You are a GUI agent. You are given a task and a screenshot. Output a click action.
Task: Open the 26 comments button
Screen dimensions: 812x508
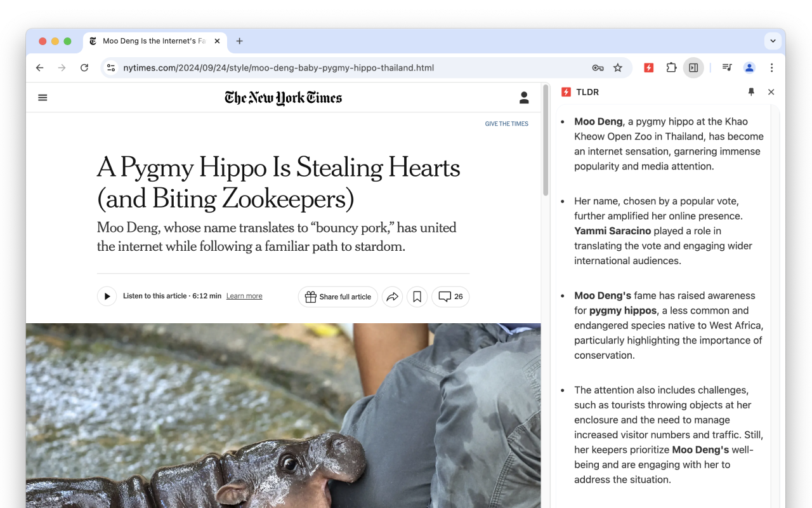tap(450, 297)
